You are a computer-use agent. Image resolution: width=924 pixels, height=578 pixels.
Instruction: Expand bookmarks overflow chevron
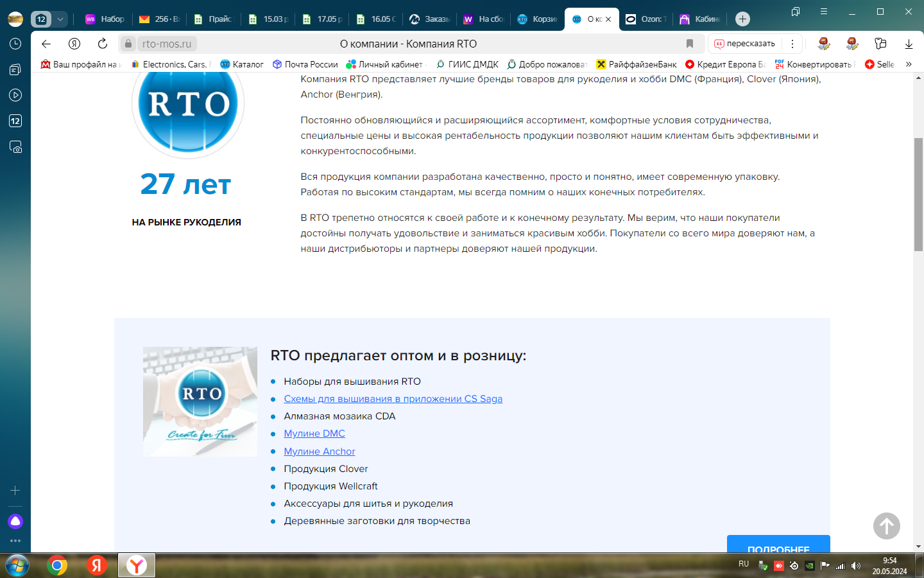909,64
